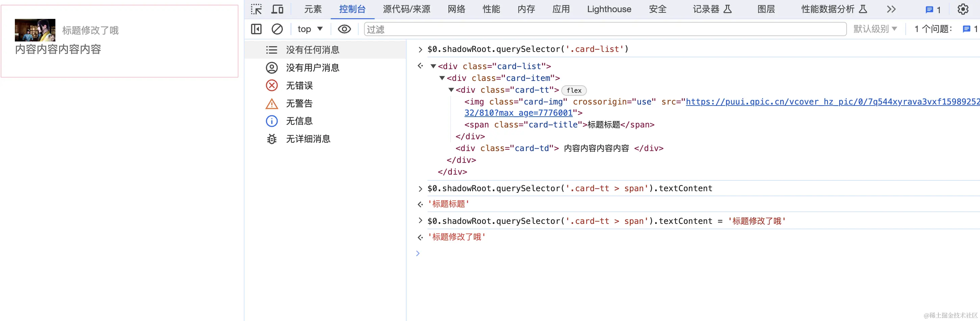The height and width of the screenshot is (321, 980).
Task: Open the 安全 tab
Action: tap(658, 9)
